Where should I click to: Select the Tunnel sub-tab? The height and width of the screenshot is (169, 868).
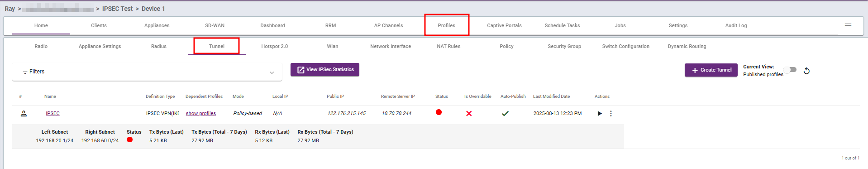217,46
